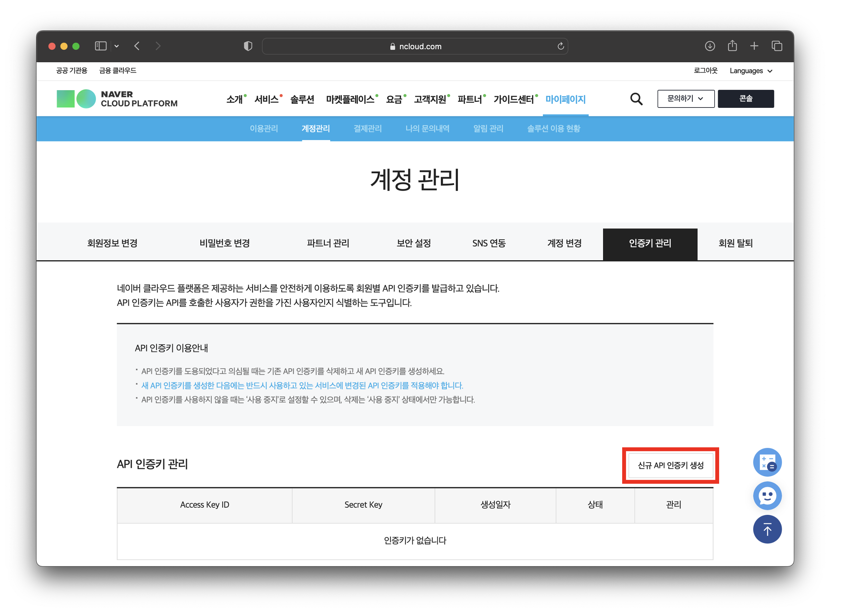The image size is (843, 616).
Task: Click Safari privacy shield icon
Action: 248,46
